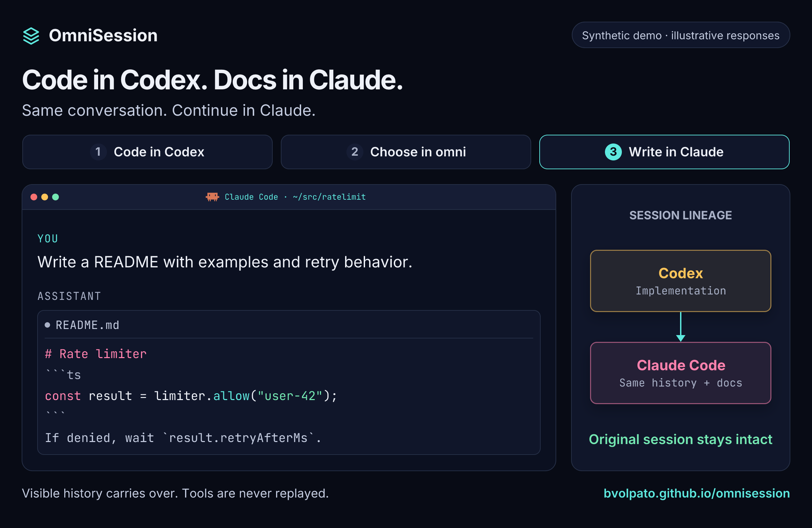Click the OmniSession stacked-layers logo icon
This screenshot has width=812, height=528.
pyautogui.click(x=31, y=36)
